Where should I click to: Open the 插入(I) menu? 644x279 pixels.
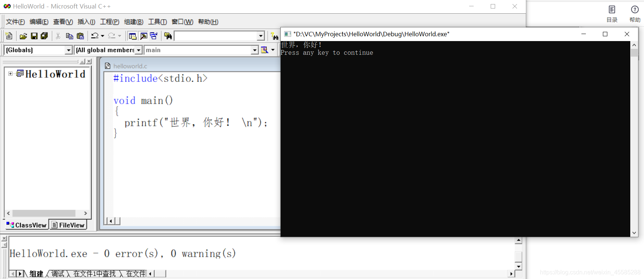[86, 22]
